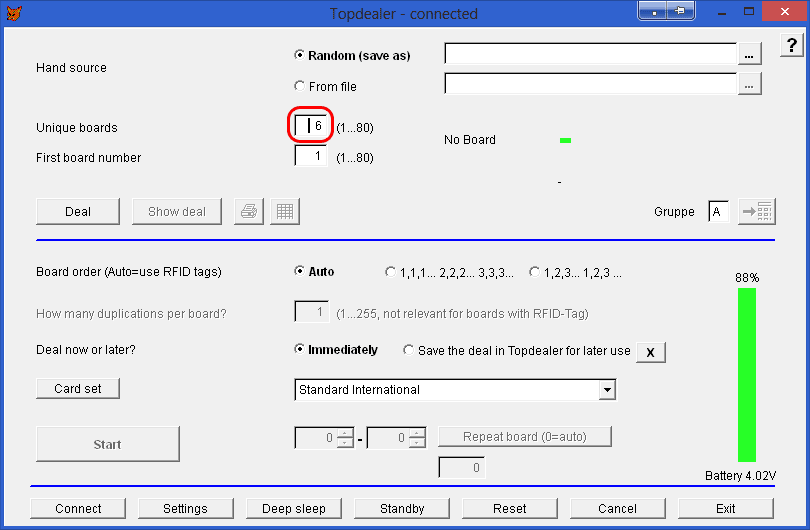Screen dimensions: 810x530
Task: Click the Standby button
Action: point(402,509)
